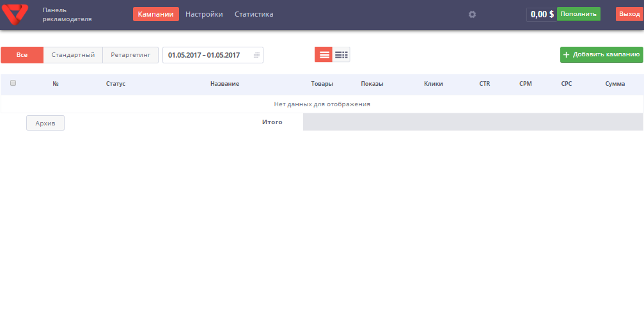Toggle the select-all checkbox in table header
Viewport: 644px width, 320px height.
tap(13, 83)
